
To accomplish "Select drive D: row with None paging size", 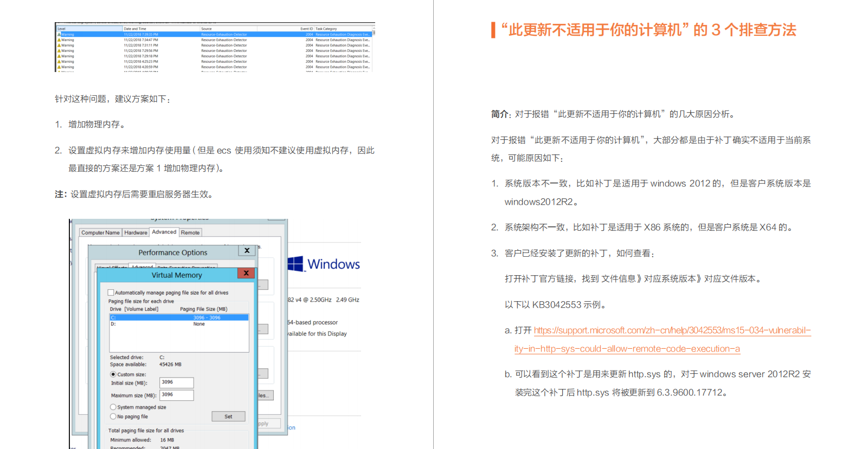I will (179, 324).
